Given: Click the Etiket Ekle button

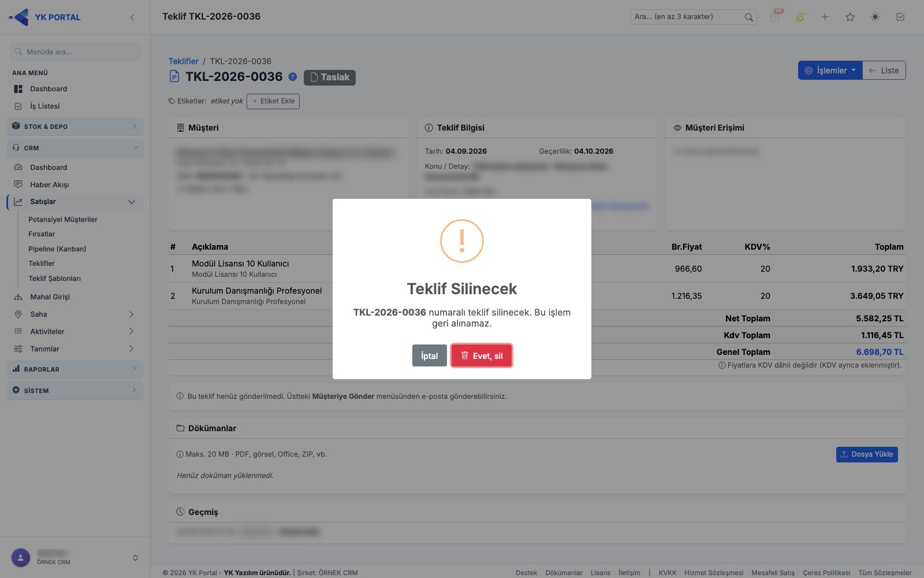Looking at the screenshot, I should pos(273,101).
